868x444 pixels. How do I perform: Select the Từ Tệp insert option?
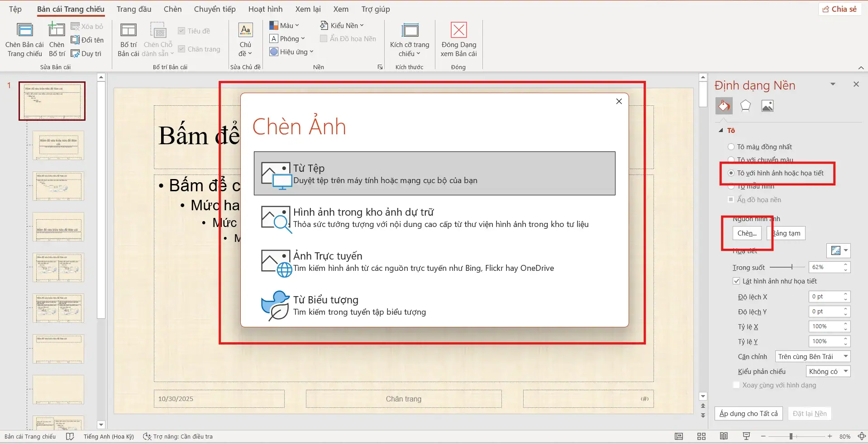434,173
